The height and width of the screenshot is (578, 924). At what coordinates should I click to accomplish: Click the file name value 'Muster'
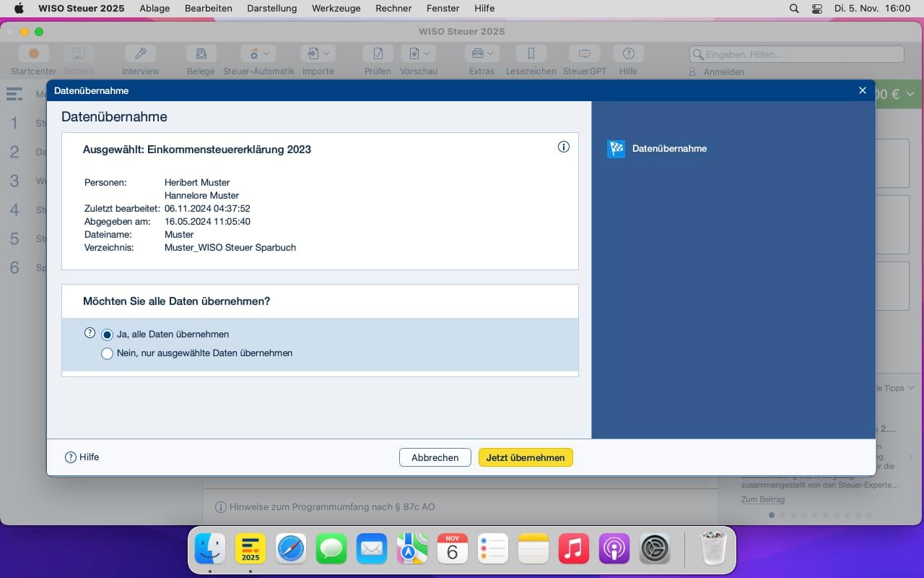pos(179,234)
